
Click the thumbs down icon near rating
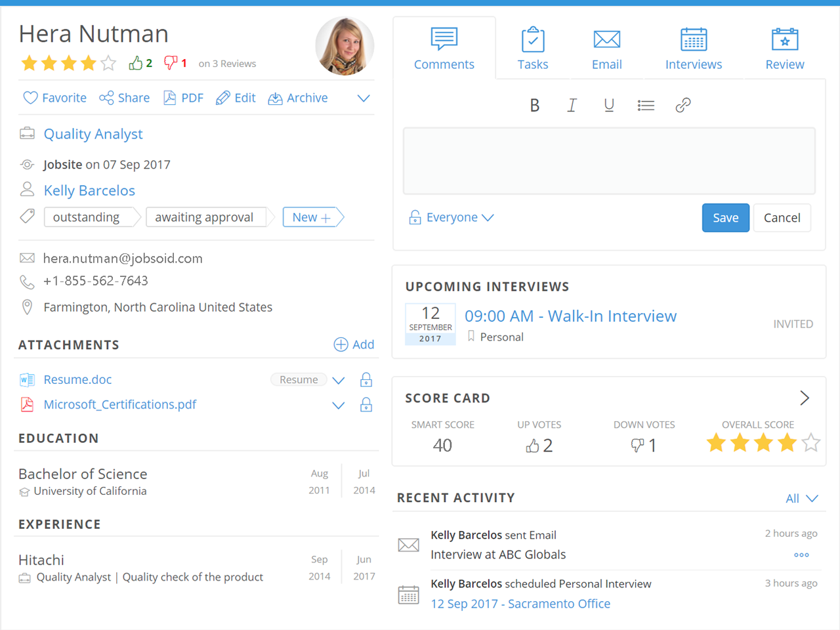[x=171, y=63]
